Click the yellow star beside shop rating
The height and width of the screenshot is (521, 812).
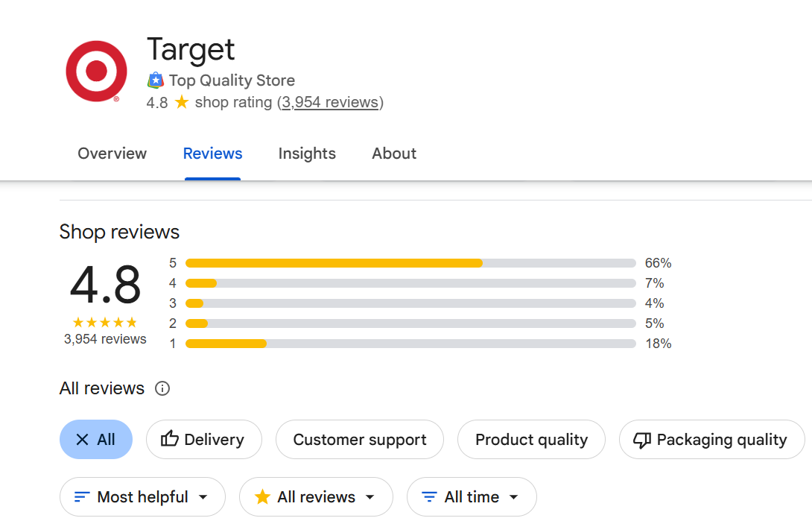pos(181,102)
